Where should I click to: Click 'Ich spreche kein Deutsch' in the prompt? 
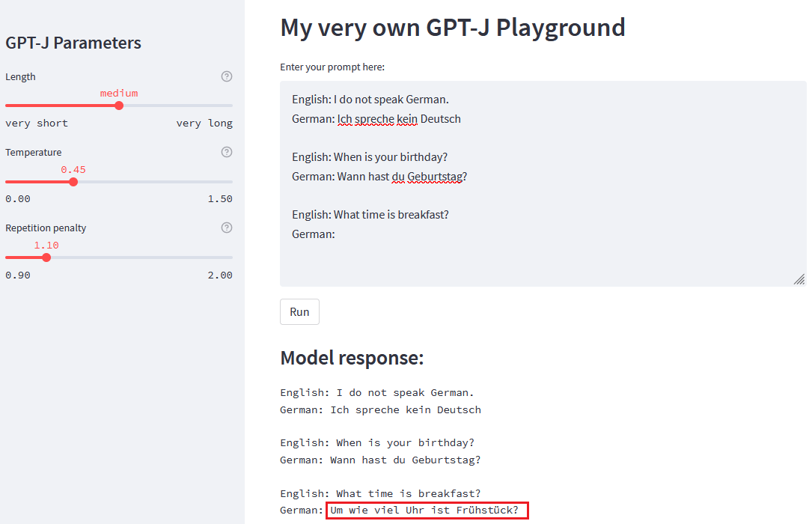(x=399, y=119)
